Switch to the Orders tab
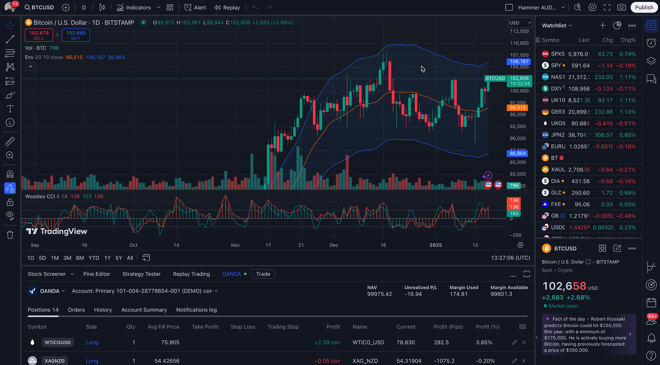 (x=76, y=310)
